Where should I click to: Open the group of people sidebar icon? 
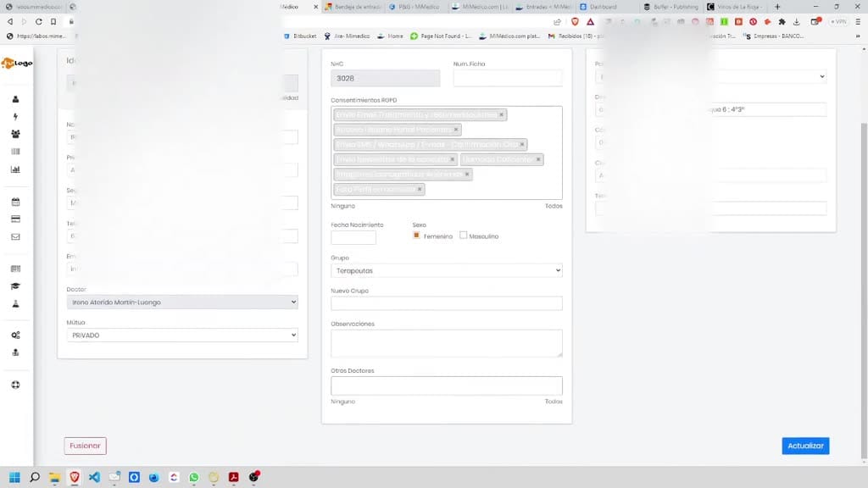pos(15,134)
